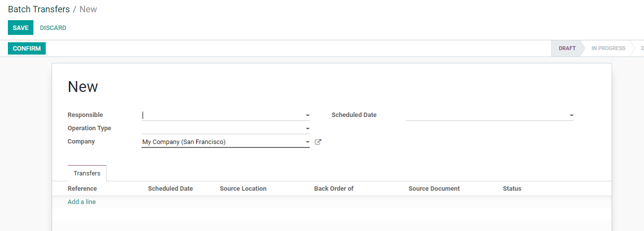Expand the Responsible dropdown arrow

pyautogui.click(x=307, y=115)
